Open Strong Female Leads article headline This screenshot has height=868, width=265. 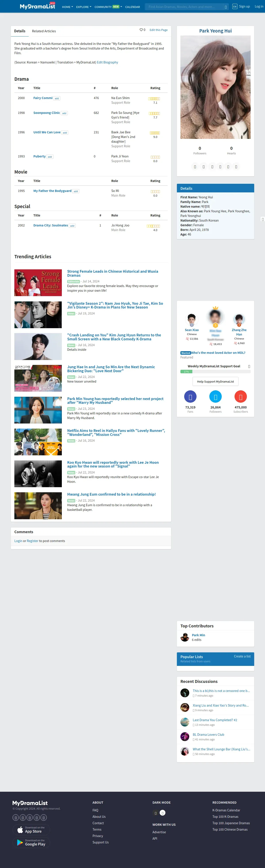[113, 273]
